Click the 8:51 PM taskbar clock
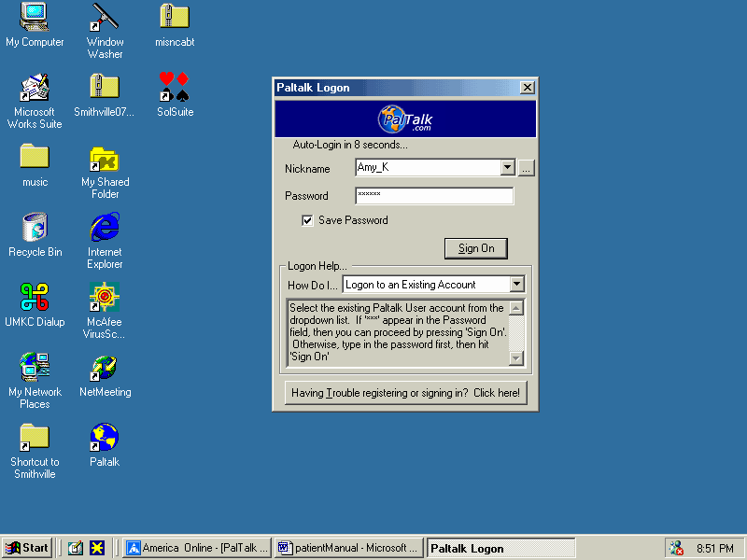The width and height of the screenshot is (747, 560). point(714,549)
